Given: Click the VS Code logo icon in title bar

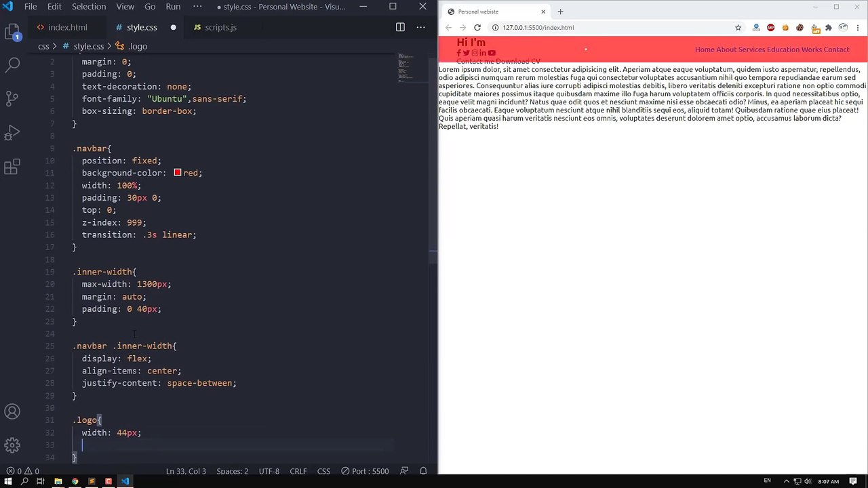Looking at the screenshot, I should (x=7, y=7).
